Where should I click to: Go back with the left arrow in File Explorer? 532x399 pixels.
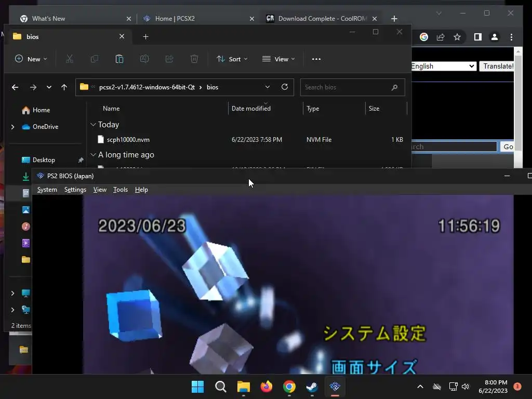(x=15, y=87)
